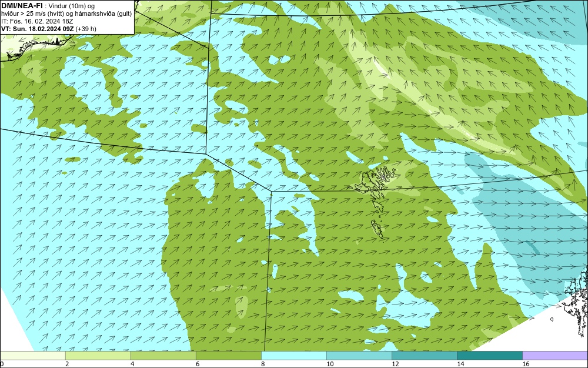The width and height of the screenshot is (588, 368).
Task: Click the 2–4 m/s light green legend swatch
Action: (98, 355)
